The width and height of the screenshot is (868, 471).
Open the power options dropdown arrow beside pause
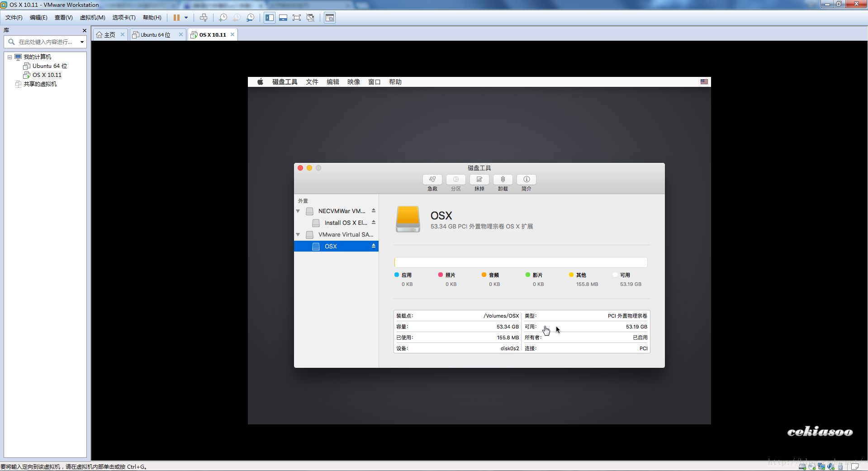(186, 18)
